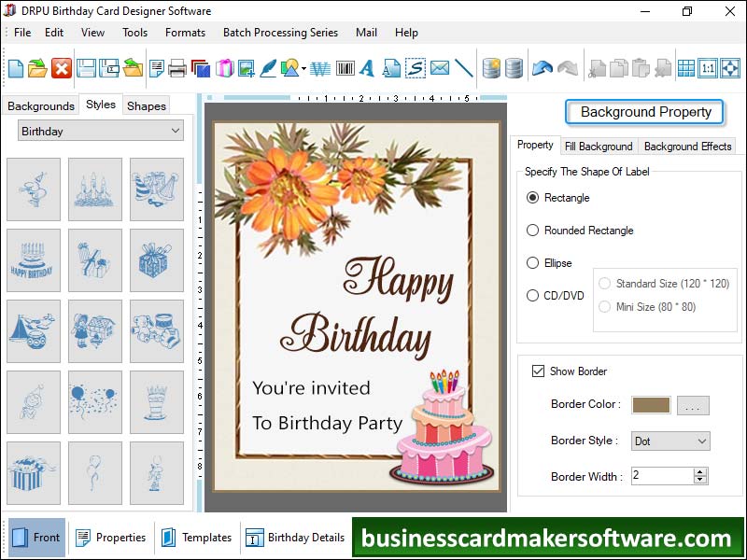Increase Border Width with the up stepper
The image size is (747, 560).
(x=699, y=471)
